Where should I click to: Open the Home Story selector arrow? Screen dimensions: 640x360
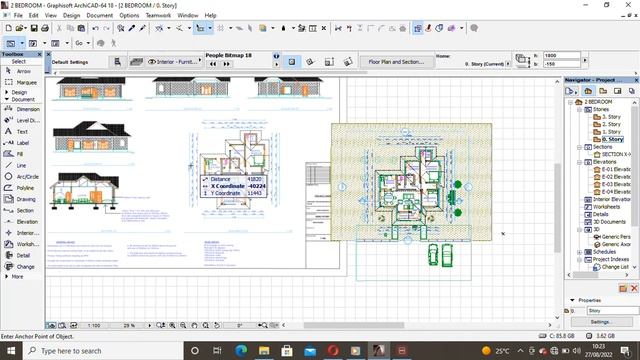click(508, 64)
